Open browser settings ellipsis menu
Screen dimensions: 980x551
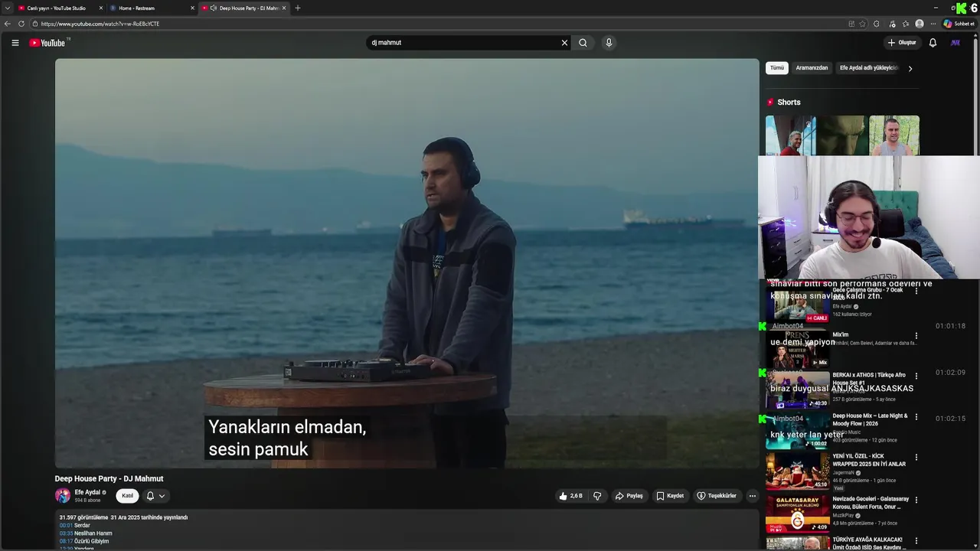[933, 24]
